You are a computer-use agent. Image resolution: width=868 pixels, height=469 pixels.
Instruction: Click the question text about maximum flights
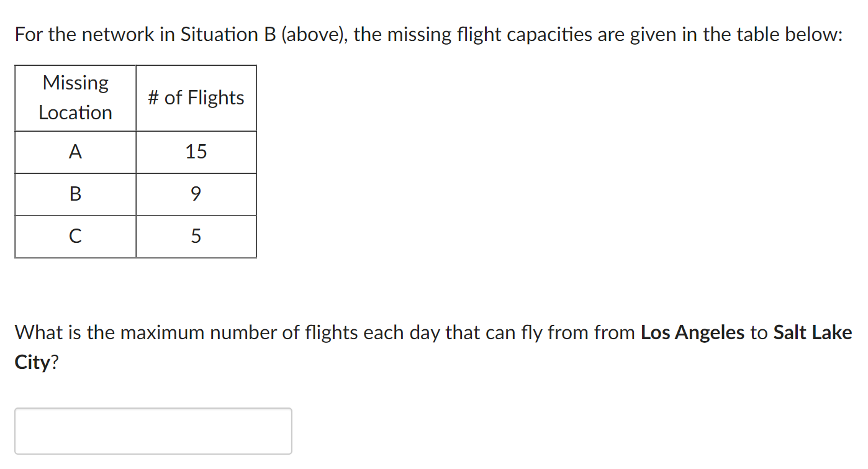tap(310, 332)
